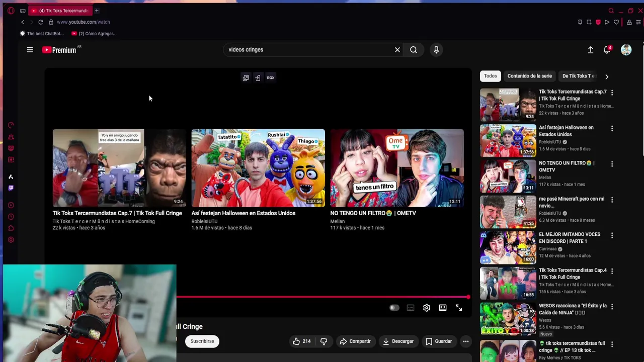Viewport: 644px width, 362px height.
Task: Reload the current page
Action: [x=41, y=22]
